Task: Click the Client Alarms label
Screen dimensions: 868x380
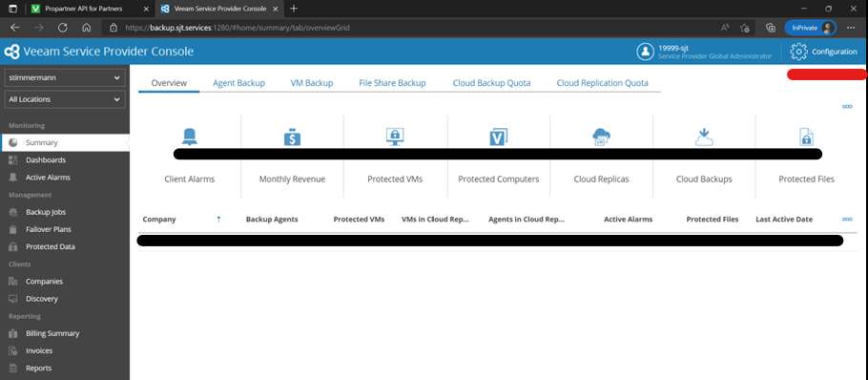Action: point(189,179)
